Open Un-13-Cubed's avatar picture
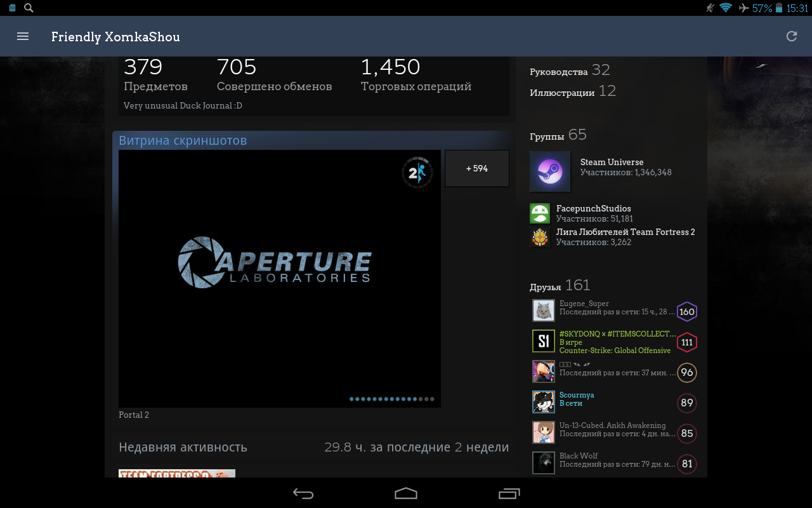This screenshot has height=508, width=812. pyautogui.click(x=544, y=432)
